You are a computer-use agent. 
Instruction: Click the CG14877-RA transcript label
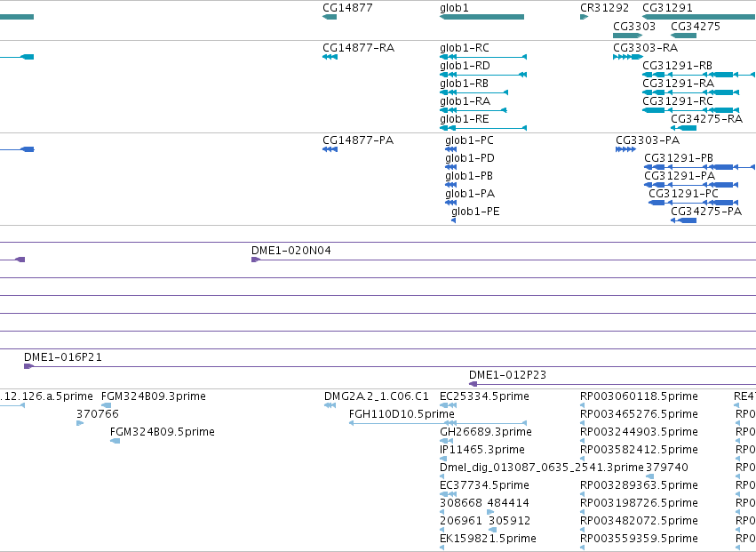(358, 48)
